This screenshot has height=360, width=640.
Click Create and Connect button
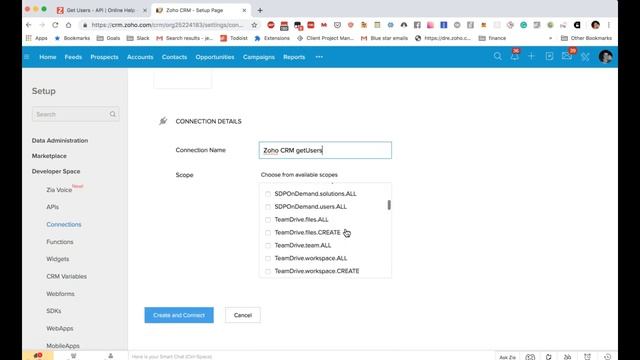click(179, 315)
